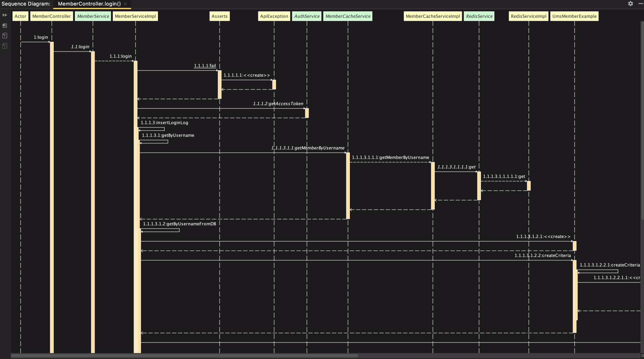
Task: Click the MemberCacheService activation bar
Action: pos(348,186)
